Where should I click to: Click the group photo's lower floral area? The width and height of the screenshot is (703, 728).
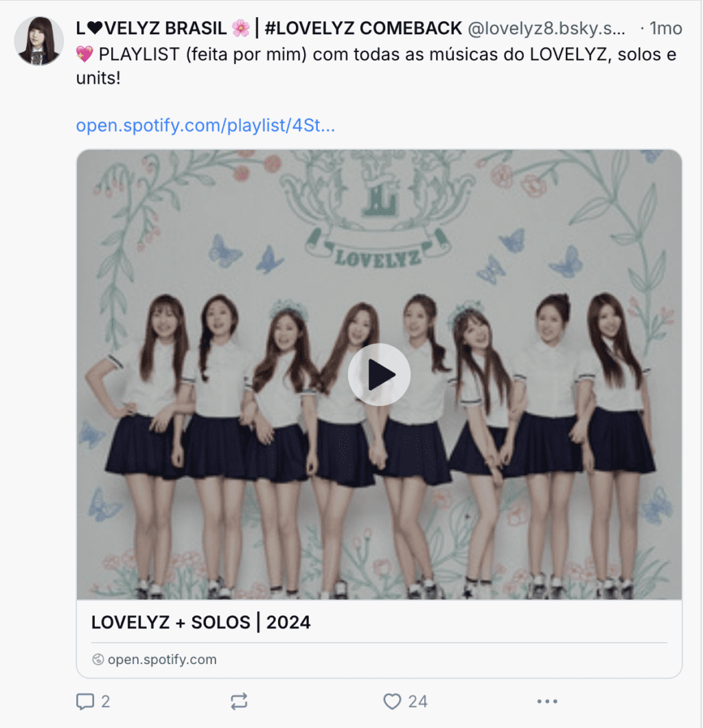(x=379, y=576)
